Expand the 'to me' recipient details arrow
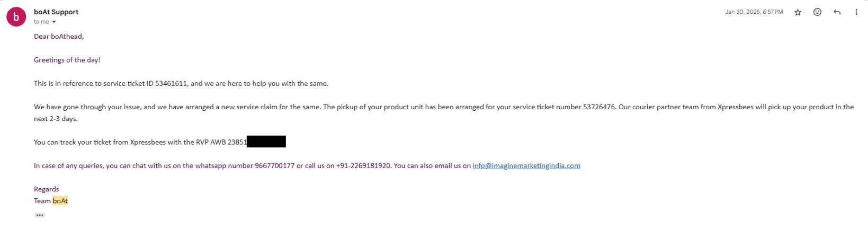 click(54, 22)
